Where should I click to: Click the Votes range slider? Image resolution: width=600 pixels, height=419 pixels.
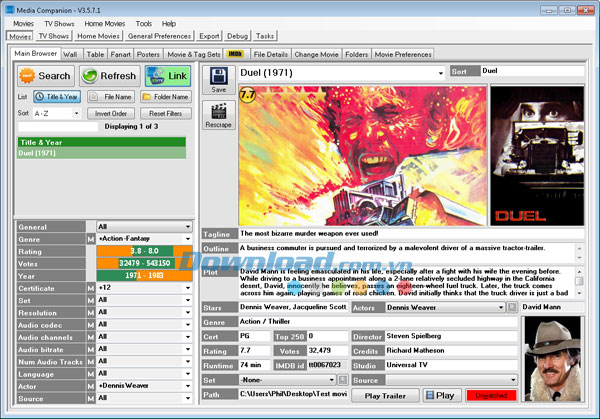(x=144, y=263)
